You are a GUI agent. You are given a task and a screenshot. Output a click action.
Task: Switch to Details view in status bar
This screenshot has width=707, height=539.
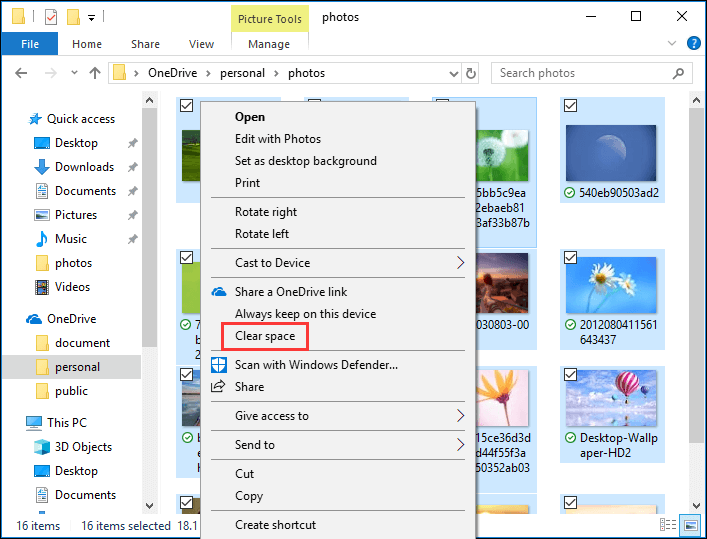(x=668, y=525)
